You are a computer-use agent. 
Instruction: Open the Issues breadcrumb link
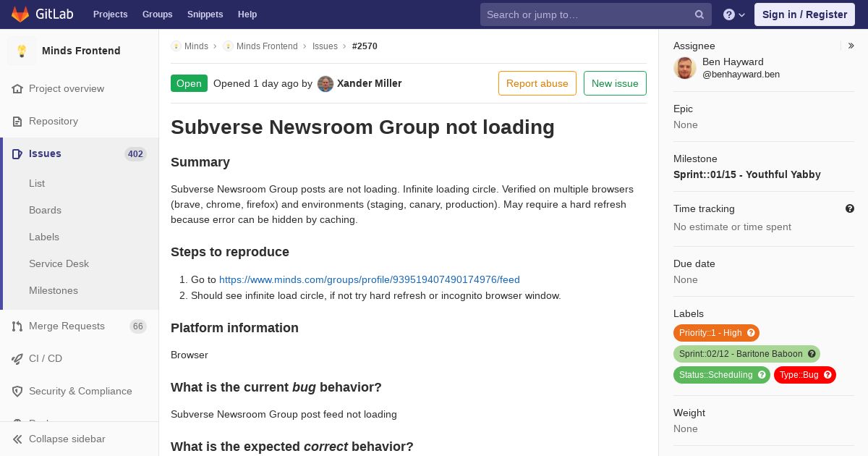(325, 46)
